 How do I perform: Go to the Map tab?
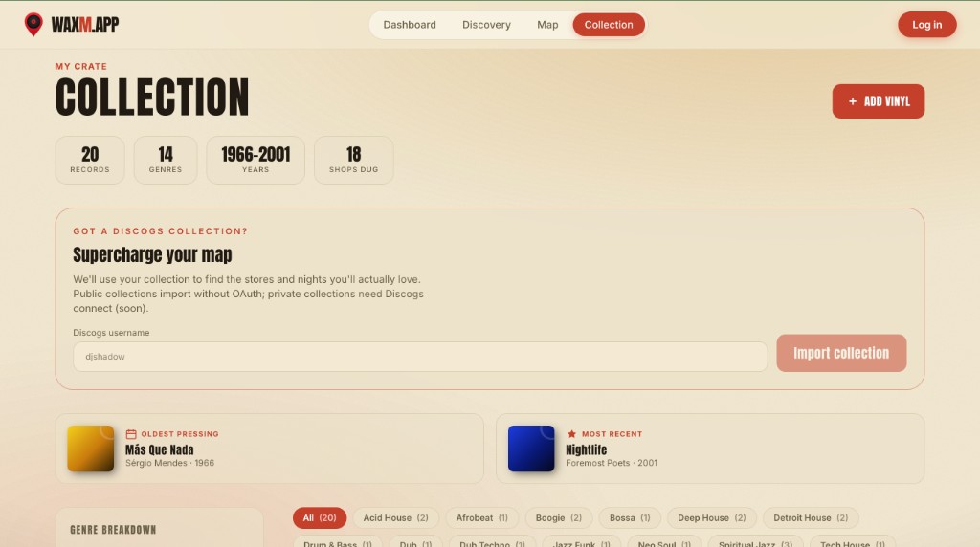coord(547,25)
